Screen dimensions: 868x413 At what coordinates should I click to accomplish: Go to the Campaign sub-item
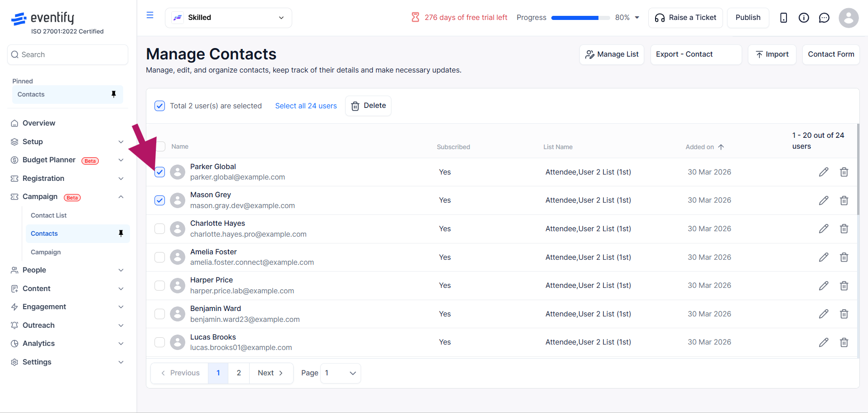click(46, 252)
